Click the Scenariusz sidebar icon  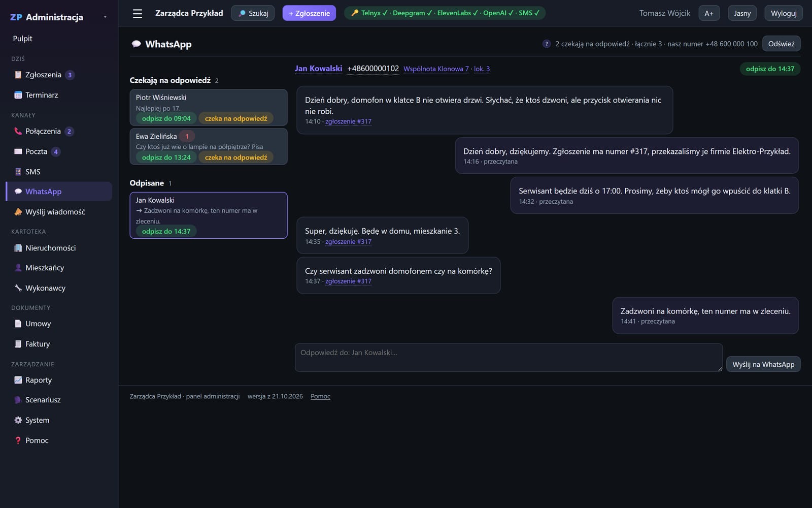pos(18,400)
